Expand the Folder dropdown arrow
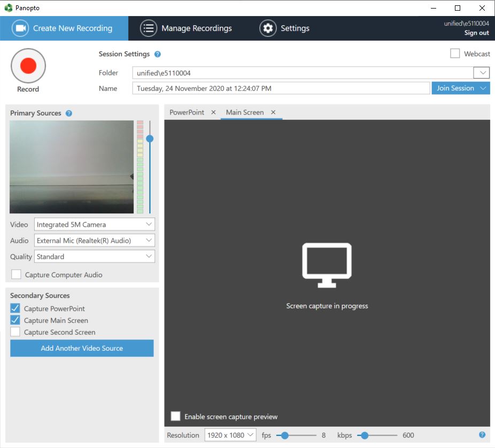This screenshot has width=495, height=448. click(x=482, y=73)
